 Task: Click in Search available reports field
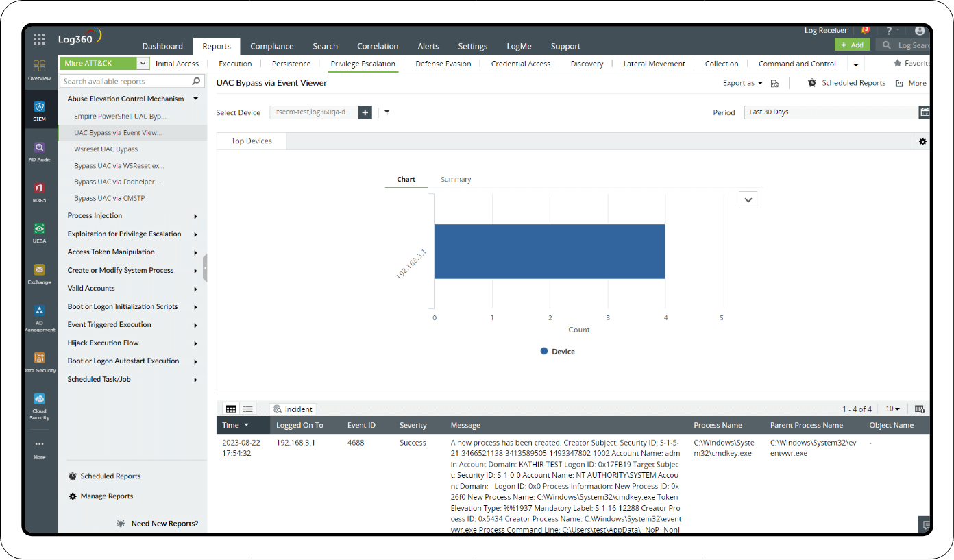(132, 81)
